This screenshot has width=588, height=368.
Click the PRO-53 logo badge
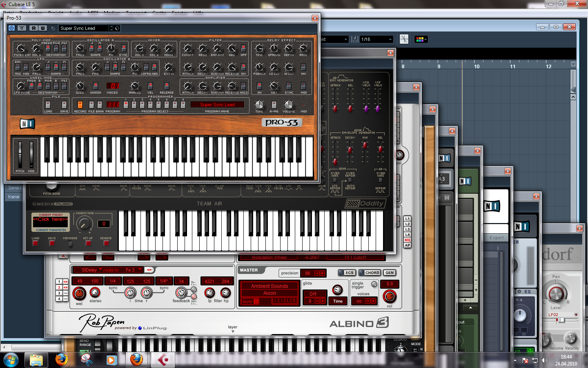[x=282, y=122]
